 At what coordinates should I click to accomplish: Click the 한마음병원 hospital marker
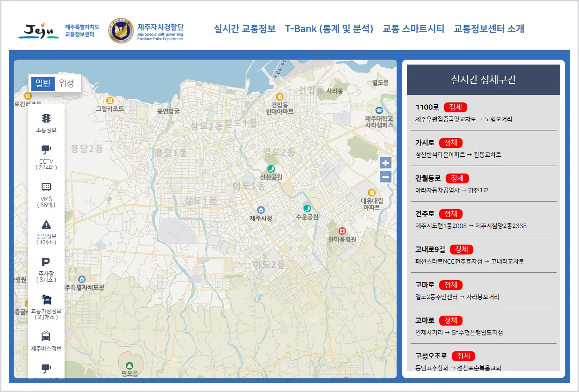pos(342,231)
